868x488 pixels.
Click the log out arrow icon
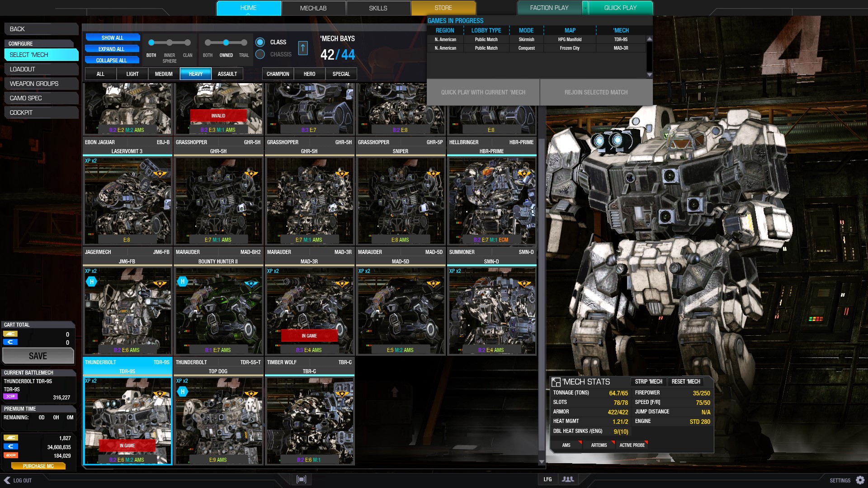[7, 480]
